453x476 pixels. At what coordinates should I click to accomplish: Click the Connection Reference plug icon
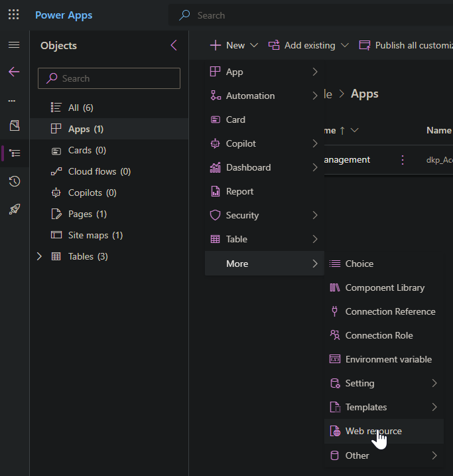(334, 311)
